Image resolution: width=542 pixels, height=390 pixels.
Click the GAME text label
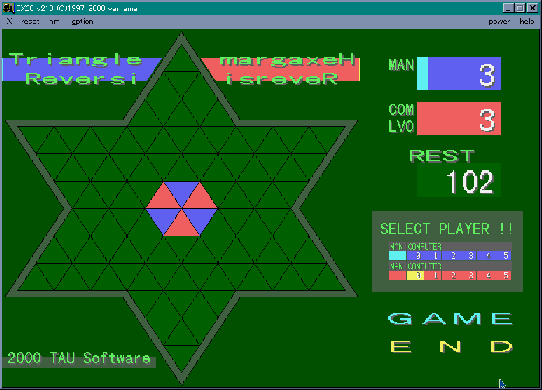pyautogui.click(x=450, y=318)
